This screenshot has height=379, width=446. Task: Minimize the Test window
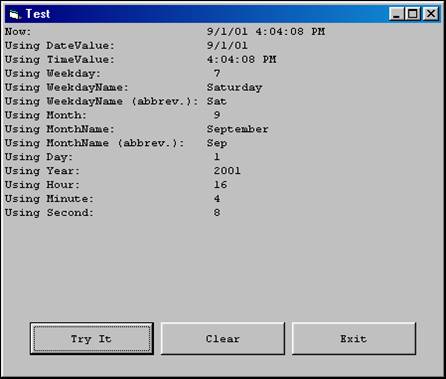coord(396,14)
